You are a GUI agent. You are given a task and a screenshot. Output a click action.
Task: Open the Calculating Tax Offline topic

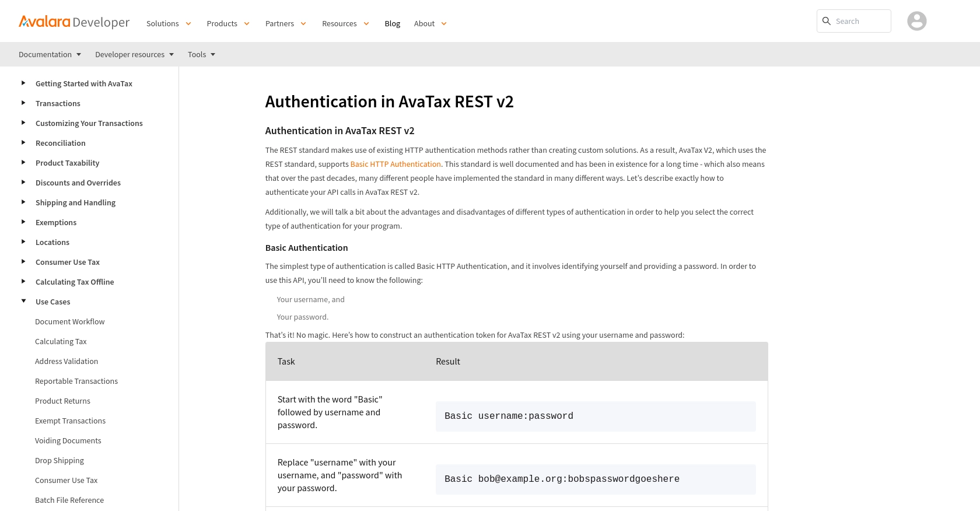pyautogui.click(x=75, y=282)
